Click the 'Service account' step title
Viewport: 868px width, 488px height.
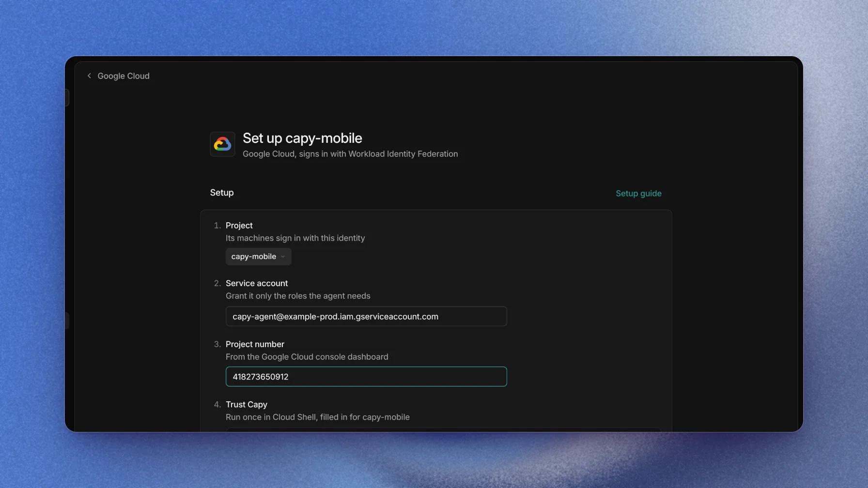tap(257, 283)
